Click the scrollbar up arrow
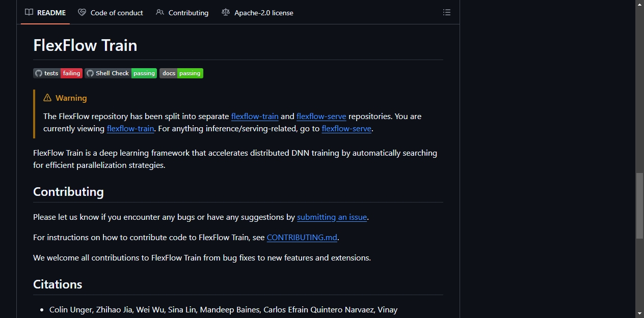The width and height of the screenshot is (644, 318). (x=639, y=4)
